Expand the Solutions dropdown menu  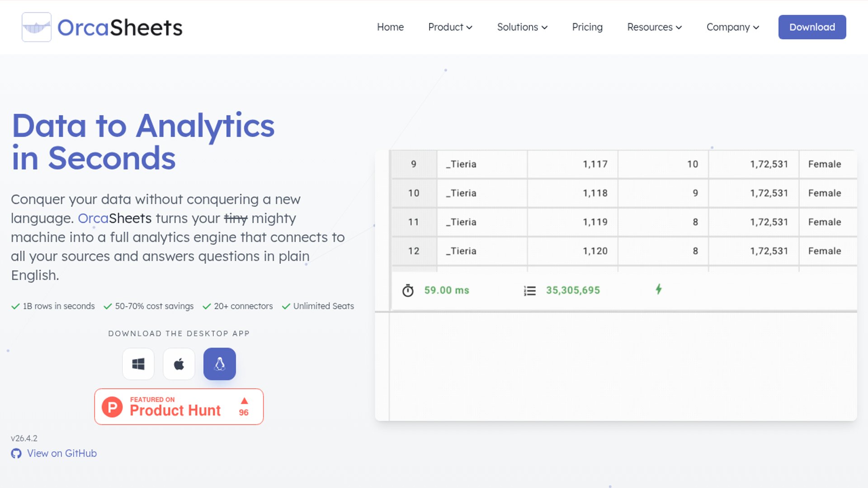point(522,27)
